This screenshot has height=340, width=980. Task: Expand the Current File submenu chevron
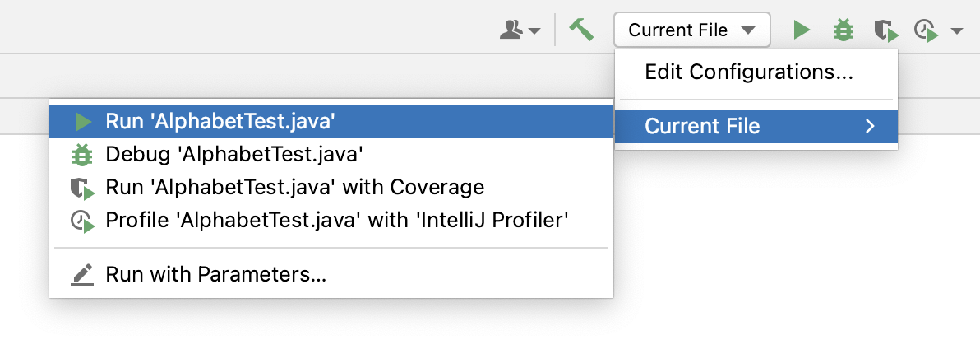tap(869, 127)
